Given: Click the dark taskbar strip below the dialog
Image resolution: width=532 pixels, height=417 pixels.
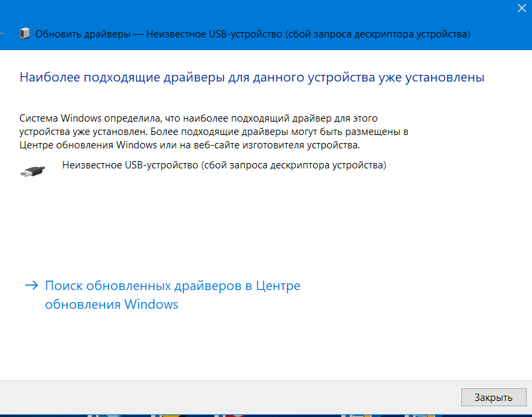Looking at the screenshot, I should click(x=267, y=414).
